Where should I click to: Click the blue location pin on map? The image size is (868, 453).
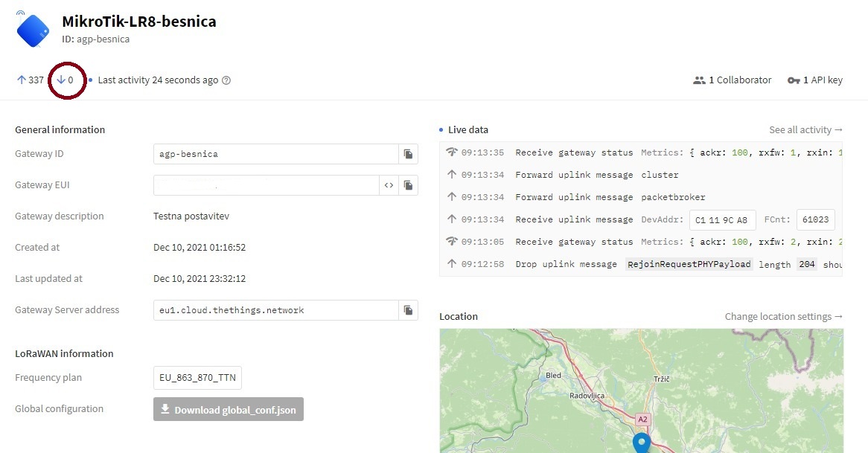click(642, 443)
